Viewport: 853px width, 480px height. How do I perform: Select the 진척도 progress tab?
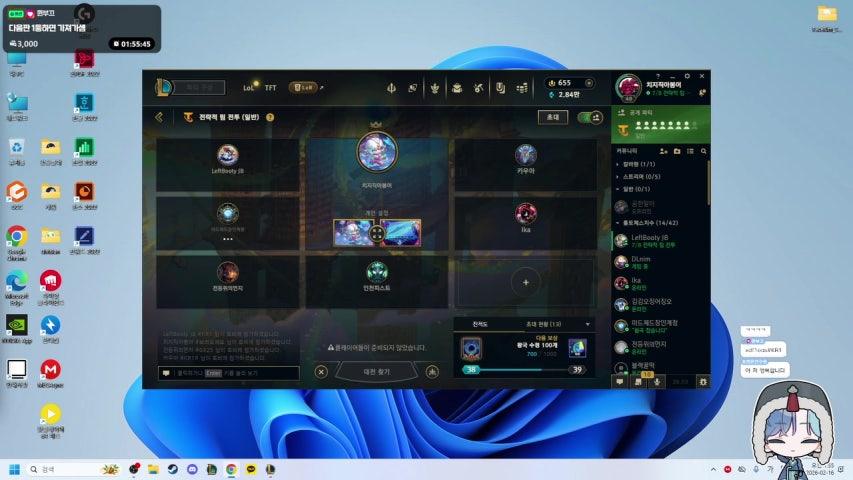(480, 325)
